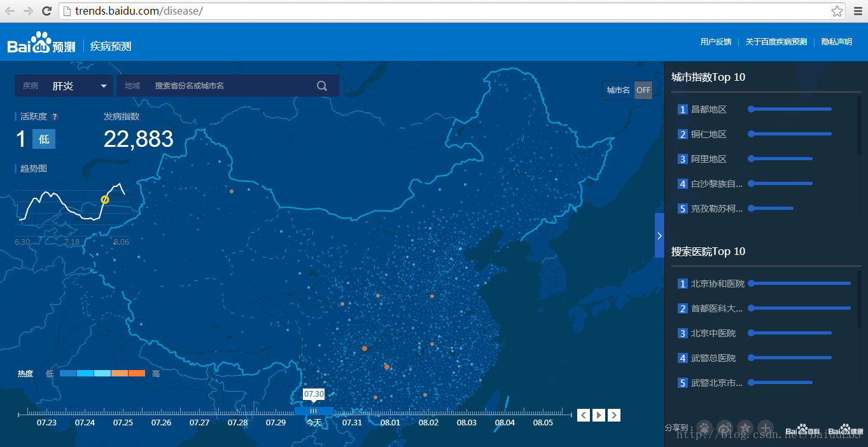Reload the page with the refresh icon

click(x=46, y=11)
